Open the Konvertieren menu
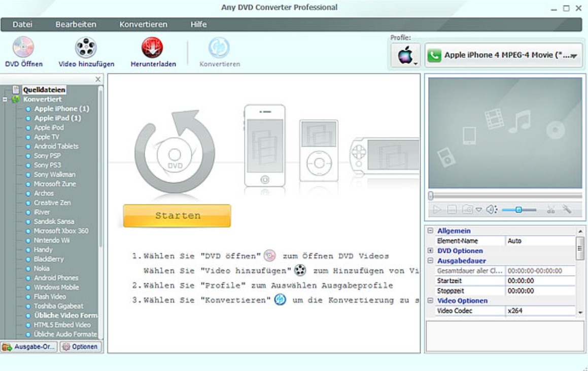Viewport: 588px width, 371px height. coord(143,24)
